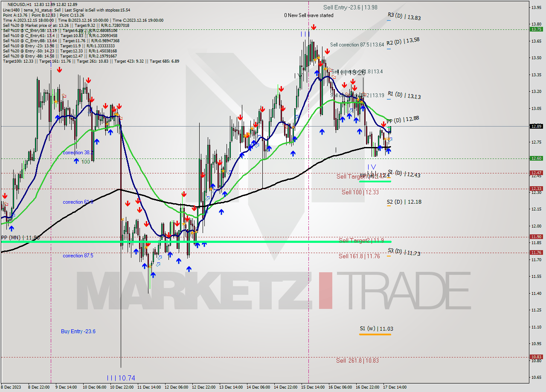Image resolution: width=546 pixels, height=392 pixels.
Task: Click the '0 New Sell wave started' label
Action: point(309,15)
